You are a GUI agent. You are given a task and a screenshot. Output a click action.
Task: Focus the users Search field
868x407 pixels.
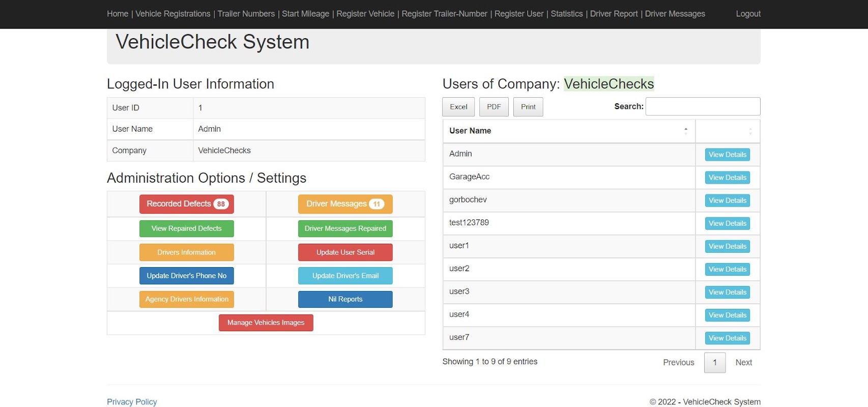point(703,106)
